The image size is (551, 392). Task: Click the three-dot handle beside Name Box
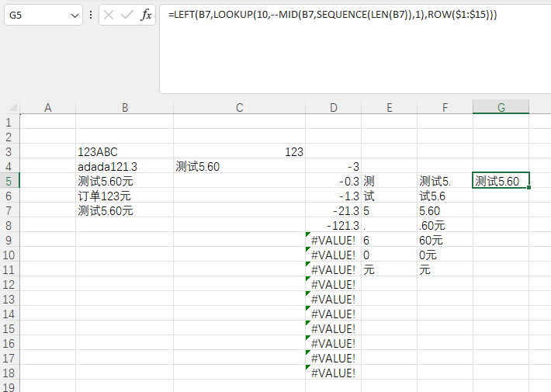tap(91, 15)
